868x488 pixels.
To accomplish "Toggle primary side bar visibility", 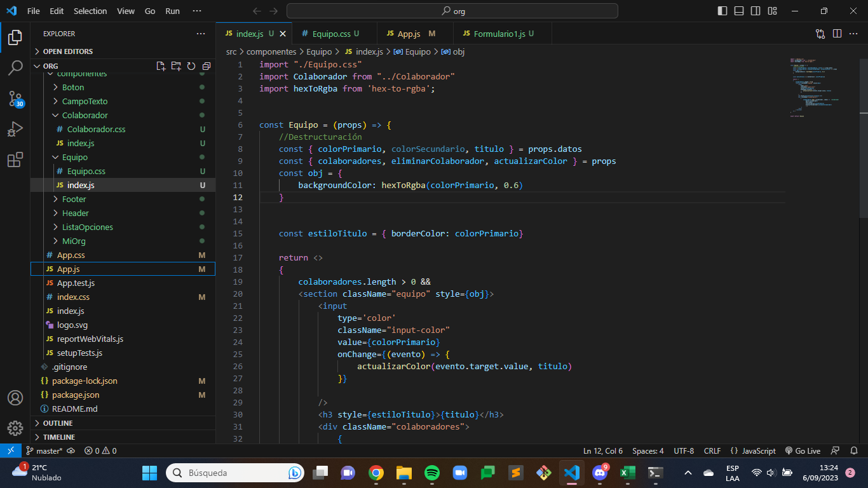I will (x=722, y=11).
